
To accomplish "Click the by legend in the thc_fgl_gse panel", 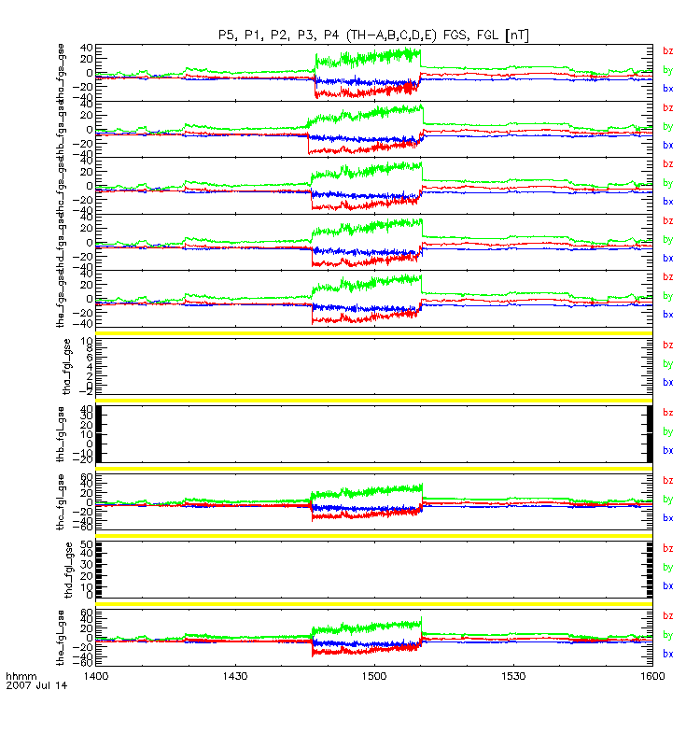I will tap(667, 500).
